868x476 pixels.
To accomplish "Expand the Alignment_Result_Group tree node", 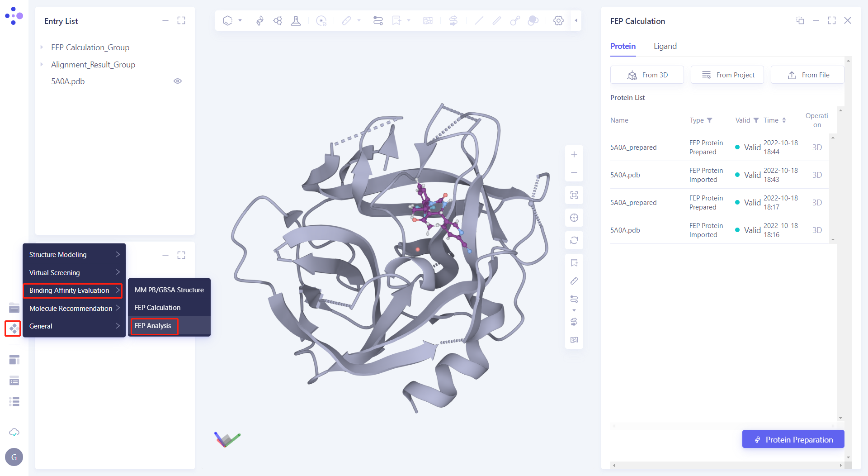I will [x=42, y=65].
